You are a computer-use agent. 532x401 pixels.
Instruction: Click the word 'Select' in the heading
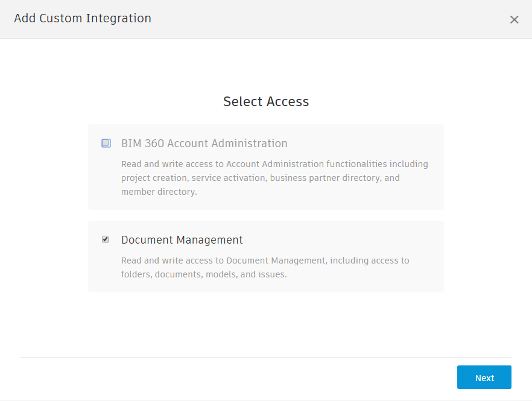[242, 101]
